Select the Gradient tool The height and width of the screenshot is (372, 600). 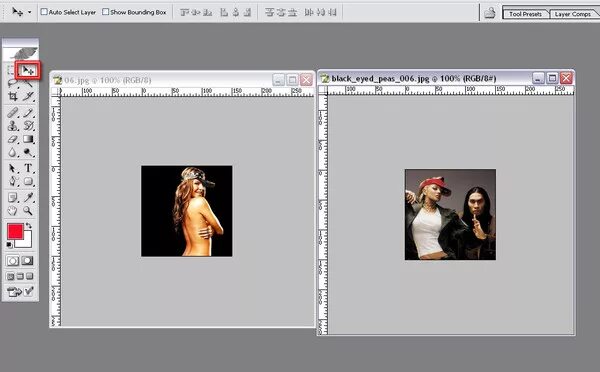click(28, 139)
